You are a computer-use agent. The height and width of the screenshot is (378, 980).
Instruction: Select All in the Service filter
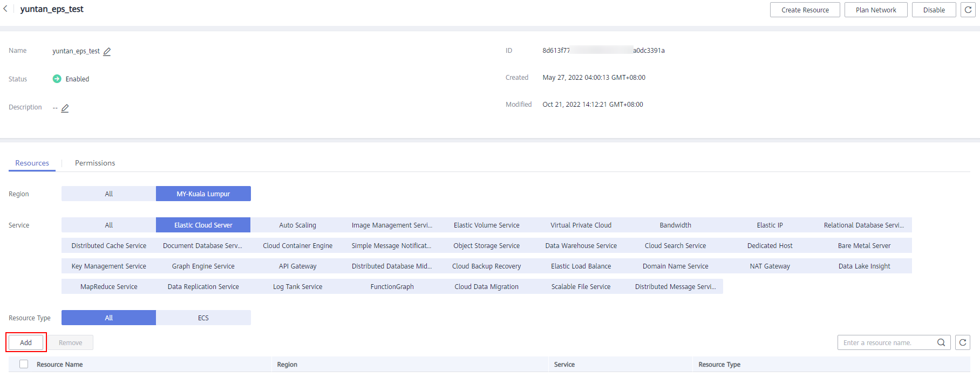click(x=108, y=225)
